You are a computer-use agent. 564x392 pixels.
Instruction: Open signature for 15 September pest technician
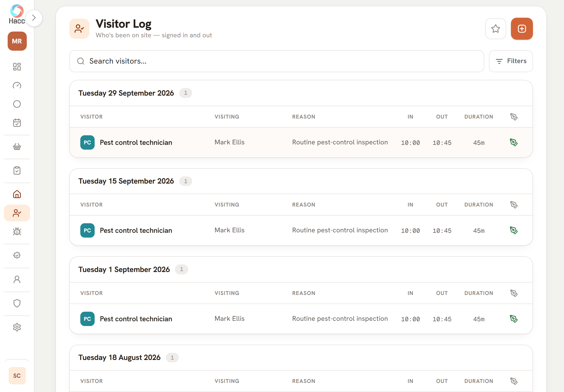tap(514, 230)
